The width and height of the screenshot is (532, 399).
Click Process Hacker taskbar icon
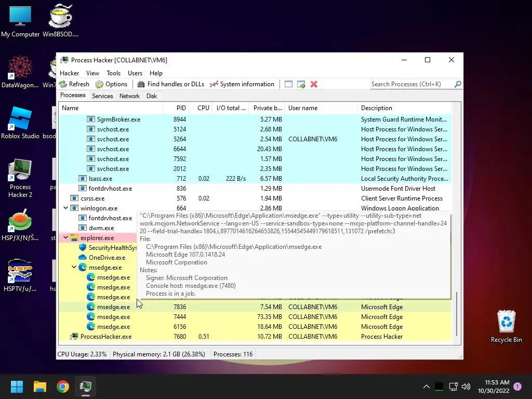(x=86, y=387)
